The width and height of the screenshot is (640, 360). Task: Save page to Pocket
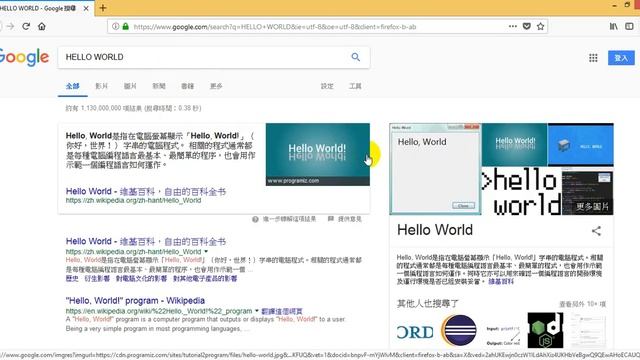[527, 27]
